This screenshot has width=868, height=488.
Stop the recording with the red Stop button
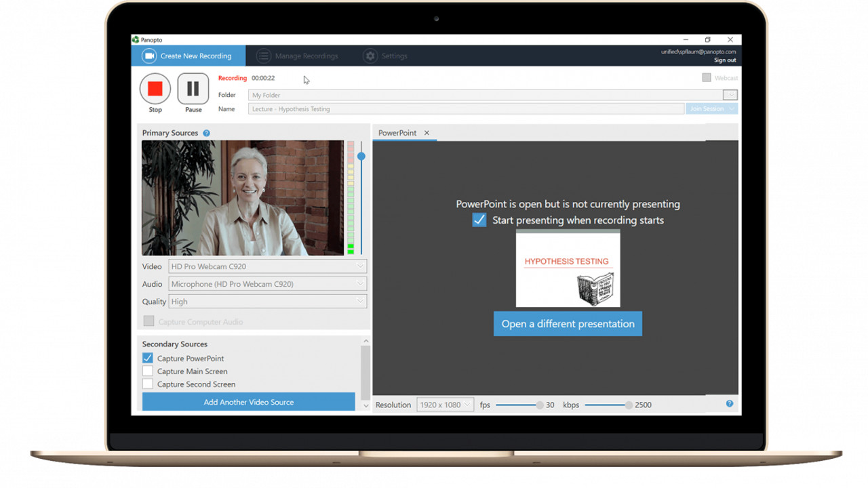155,89
